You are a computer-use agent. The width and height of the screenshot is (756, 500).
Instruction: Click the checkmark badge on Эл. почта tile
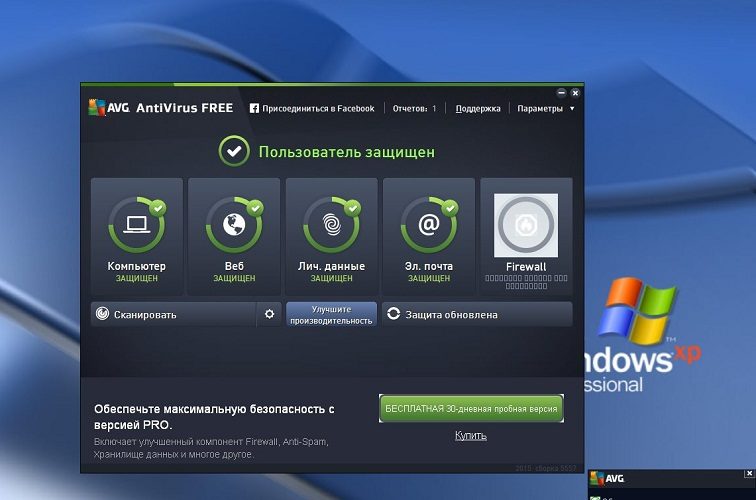(x=450, y=208)
